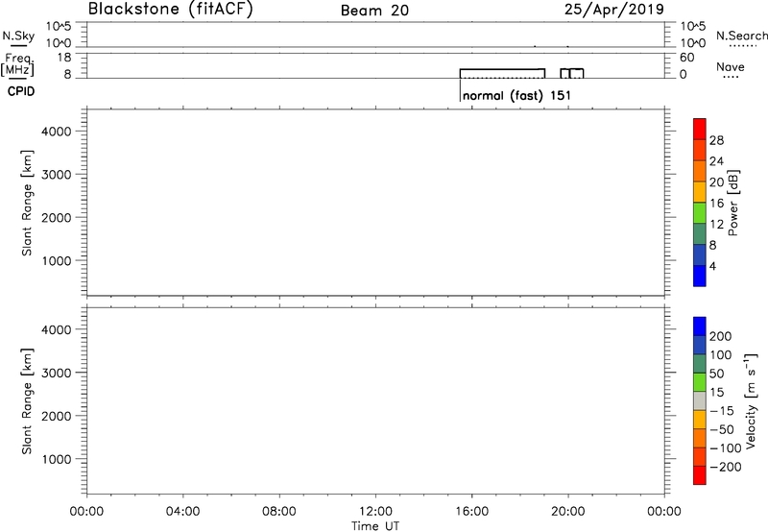Select the "Velocity [m s⁻¹]" colorbar title
This screenshot has height=532, width=768.
[752, 400]
